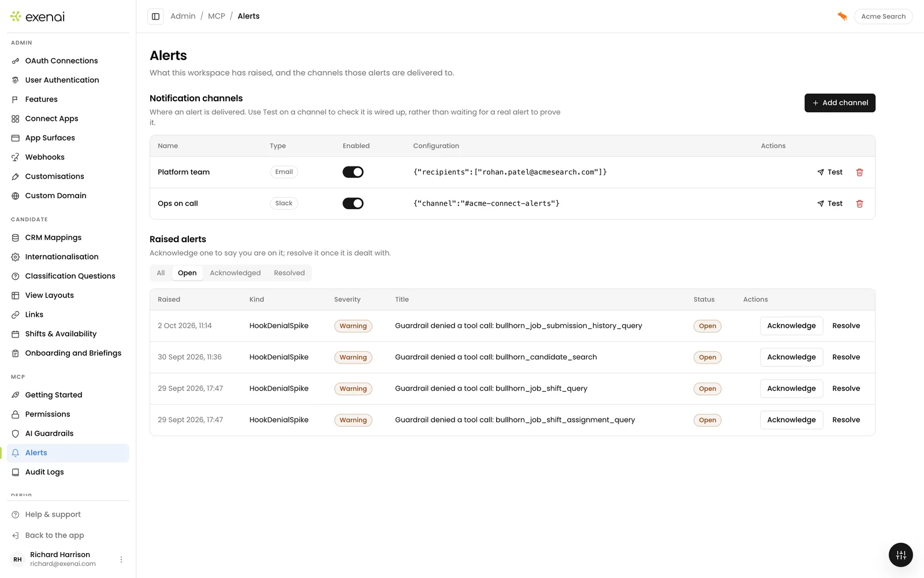The image size is (924, 578).
Task: Open Getting Started under MCP
Action: [68, 395]
